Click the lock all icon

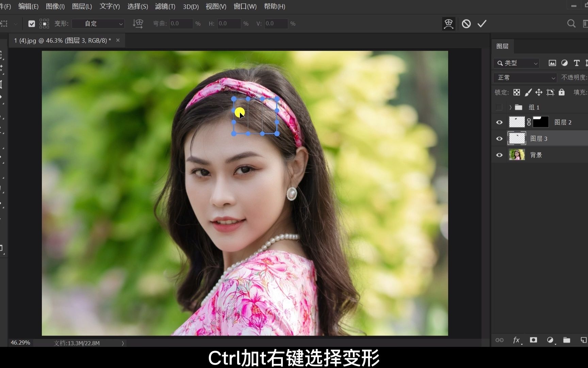561,92
